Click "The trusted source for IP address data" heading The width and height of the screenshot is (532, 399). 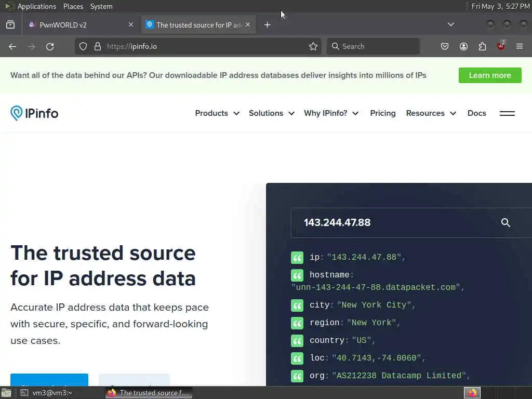coord(103,265)
